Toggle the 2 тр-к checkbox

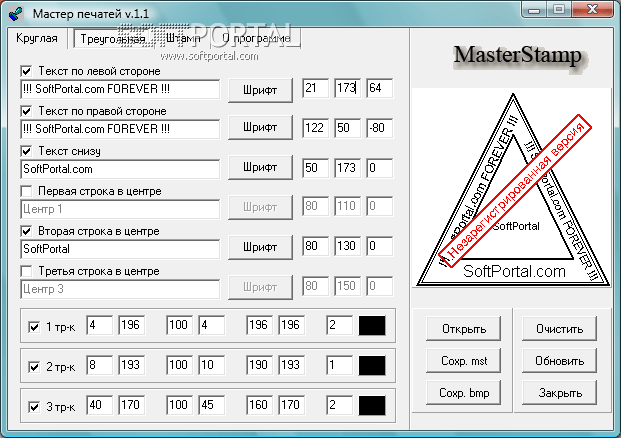pyautogui.click(x=34, y=367)
